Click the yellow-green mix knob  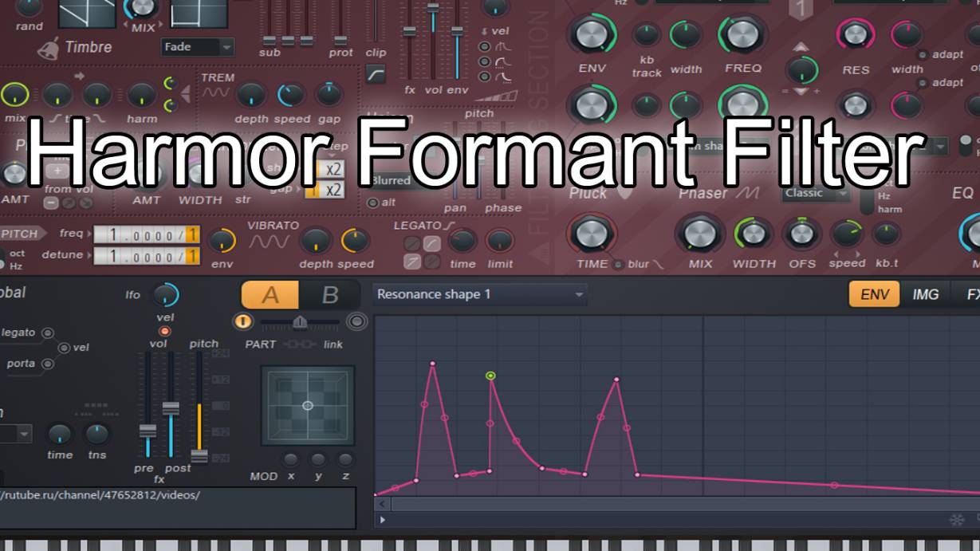tap(15, 94)
